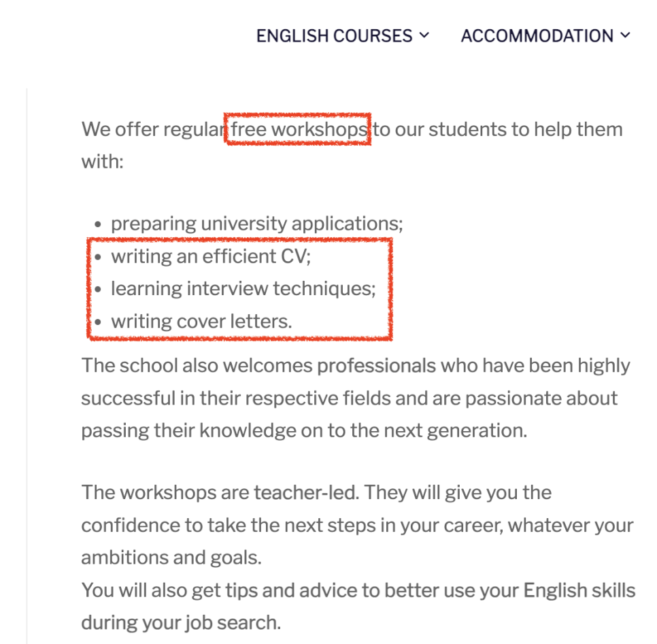
Task: Select 'learning interview techniques' list item
Action: (243, 289)
